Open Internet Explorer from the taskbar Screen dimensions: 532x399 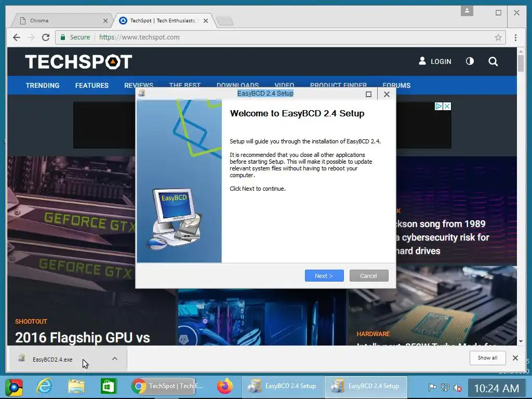45,387
